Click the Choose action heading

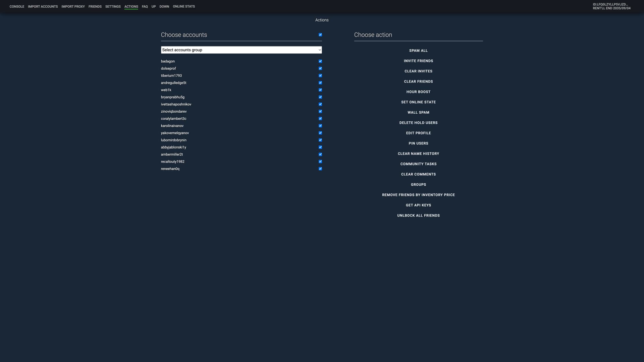point(373,35)
